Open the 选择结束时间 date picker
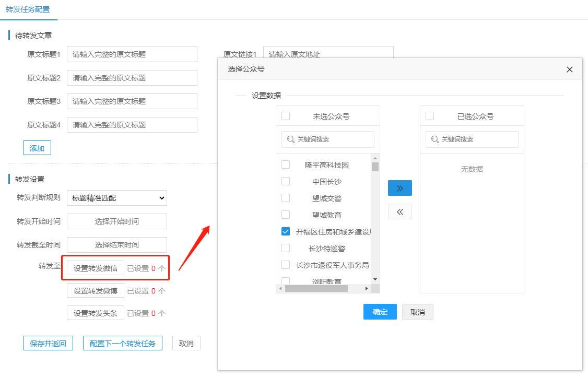588x377 pixels. 117,245
